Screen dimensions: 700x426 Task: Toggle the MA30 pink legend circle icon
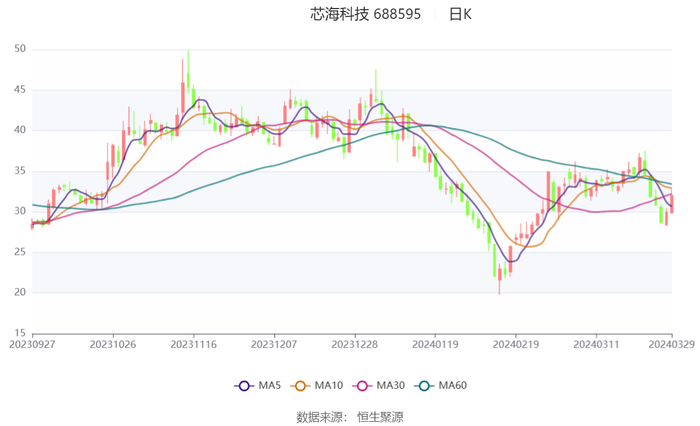(x=362, y=386)
